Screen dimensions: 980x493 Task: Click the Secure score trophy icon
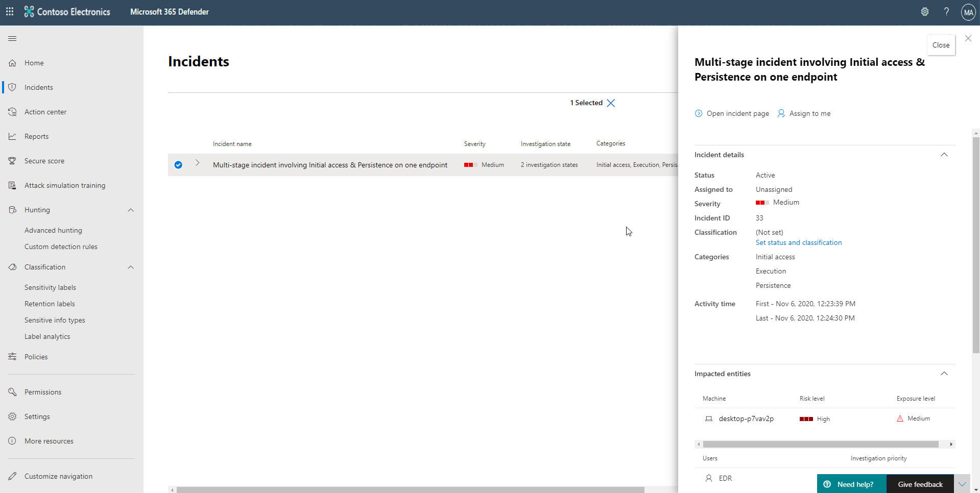pyautogui.click(x=12, y=161)
